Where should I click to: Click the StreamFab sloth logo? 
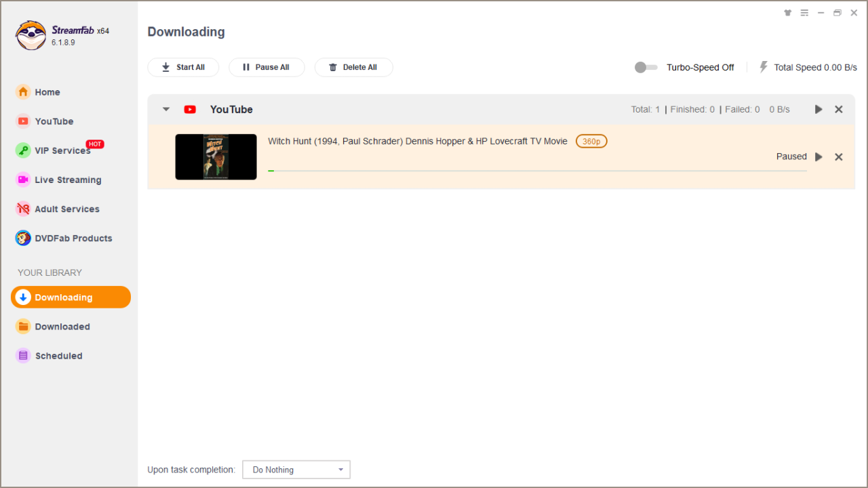[31, 35]
